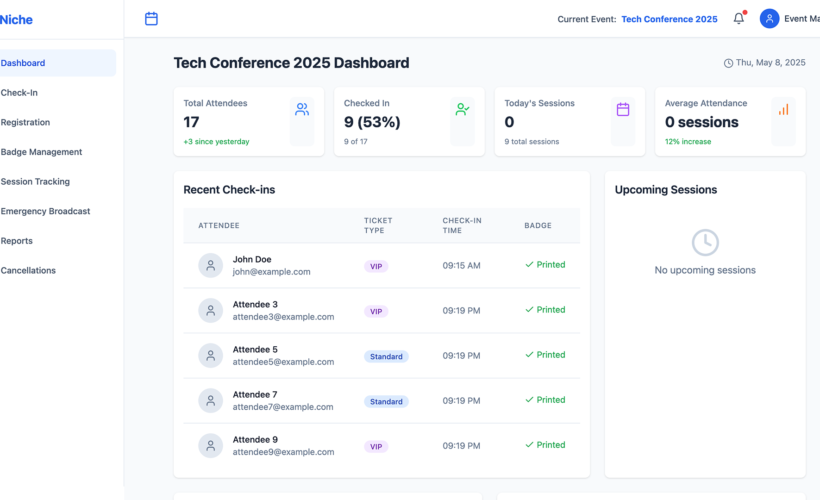
Task: Click the Tech Conference 2025 event link
Action: (x=669, y=19)
